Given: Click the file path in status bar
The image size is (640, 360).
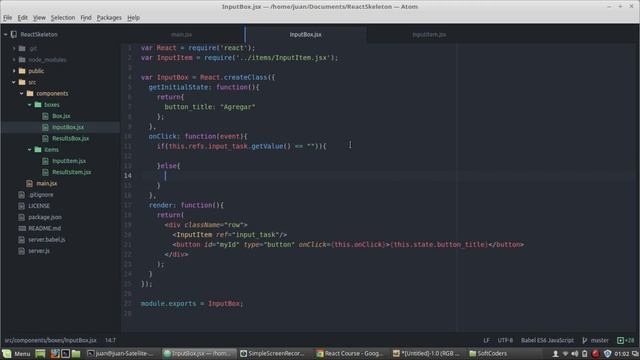Looking at the screenshot, I should (x=51, y=340).
